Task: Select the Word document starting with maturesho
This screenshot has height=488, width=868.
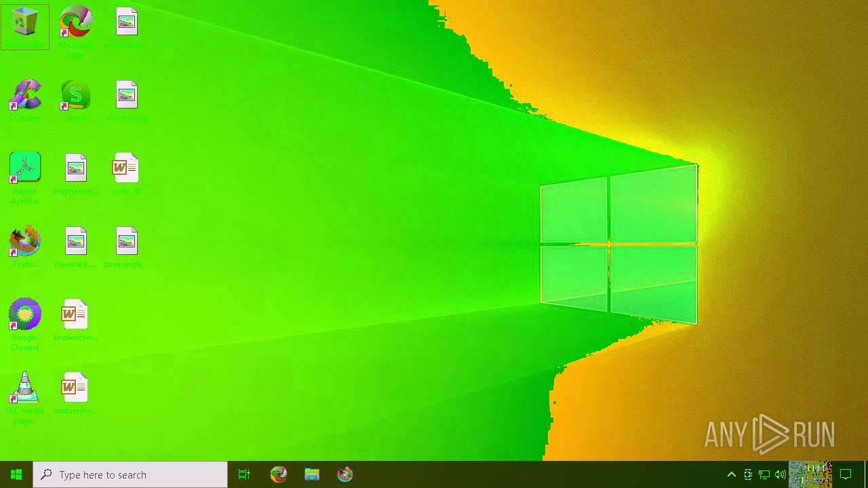Action: (75, 393)
